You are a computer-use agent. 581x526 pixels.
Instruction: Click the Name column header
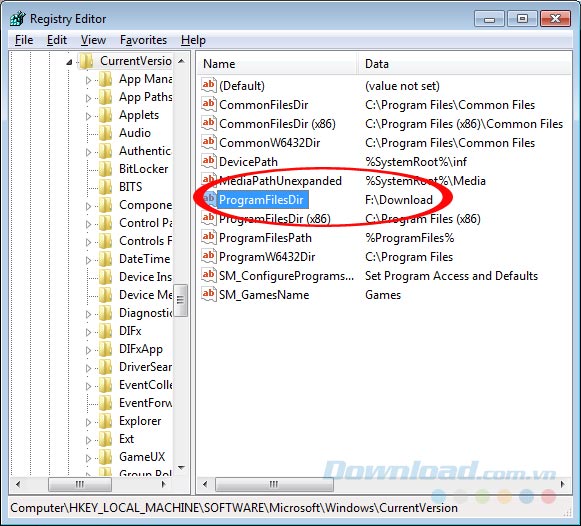(276, 64)
